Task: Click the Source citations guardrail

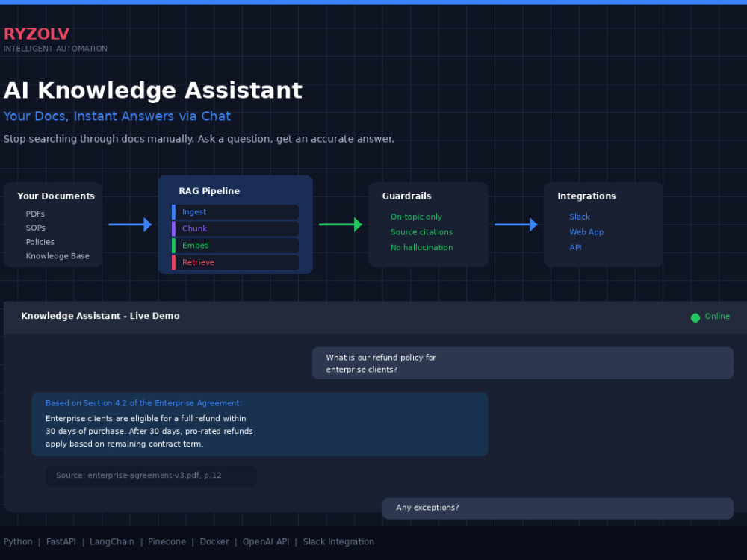Action: [x=421, y=232]
